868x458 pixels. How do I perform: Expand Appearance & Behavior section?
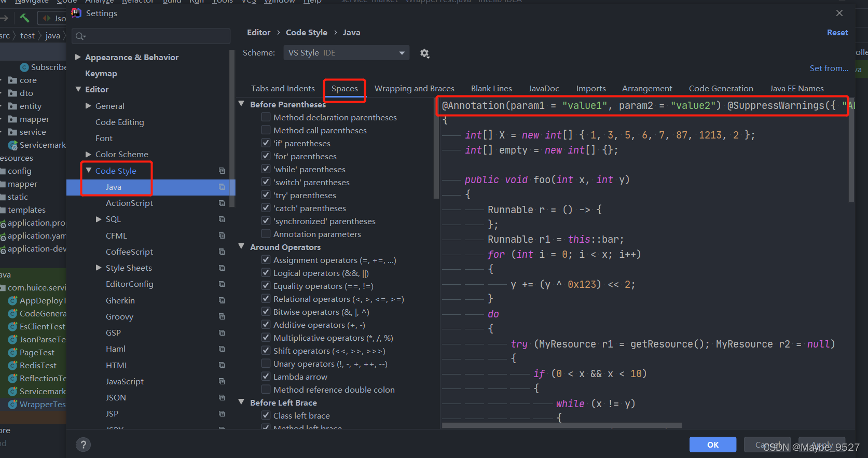78,57
